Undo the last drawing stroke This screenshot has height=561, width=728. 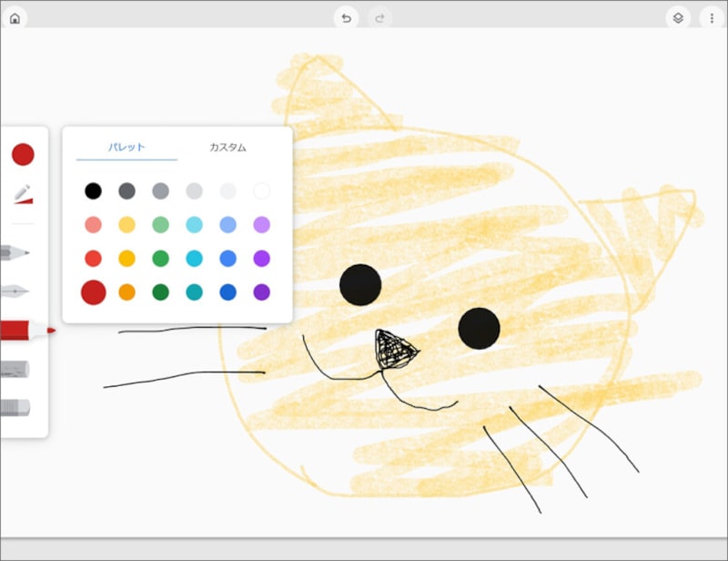click(347, 15)
